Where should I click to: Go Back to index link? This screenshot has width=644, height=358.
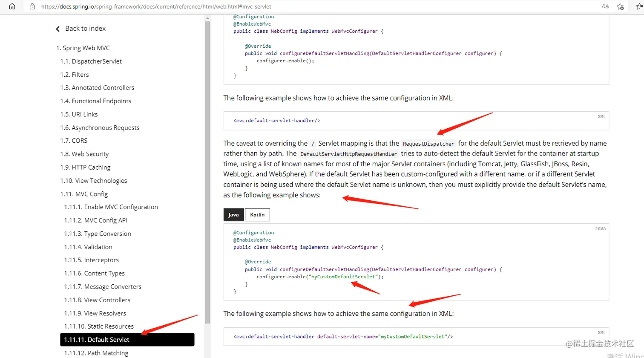point(85,29)
